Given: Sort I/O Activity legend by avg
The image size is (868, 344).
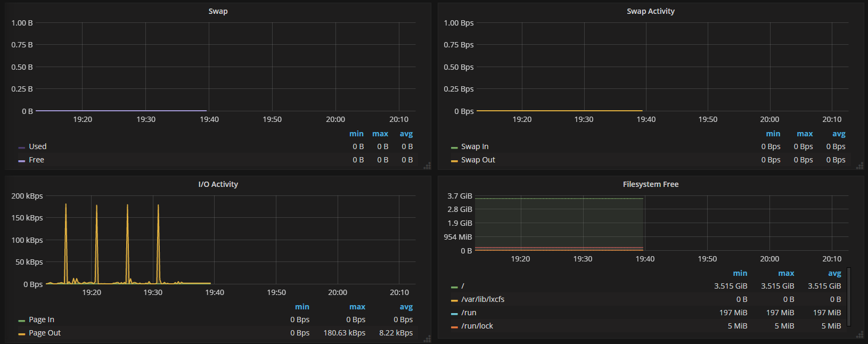Looking at the screenshot, I should (x=406, y=307).
